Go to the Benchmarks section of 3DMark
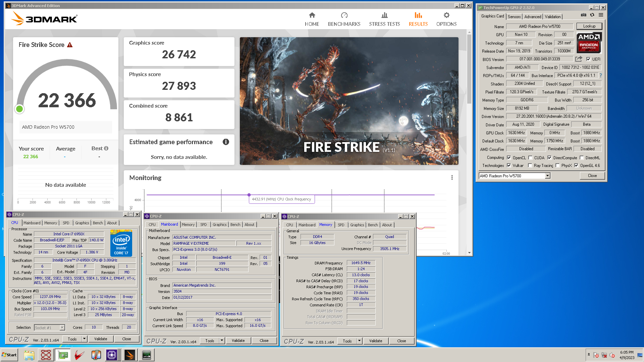The width and height of the screenshot is (644, 362). coord(344,19)
